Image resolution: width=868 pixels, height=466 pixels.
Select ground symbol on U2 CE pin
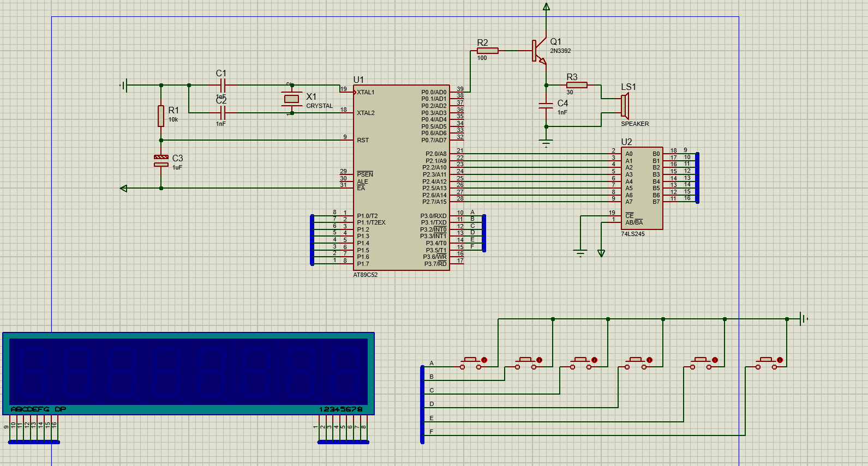pos(580,253)
